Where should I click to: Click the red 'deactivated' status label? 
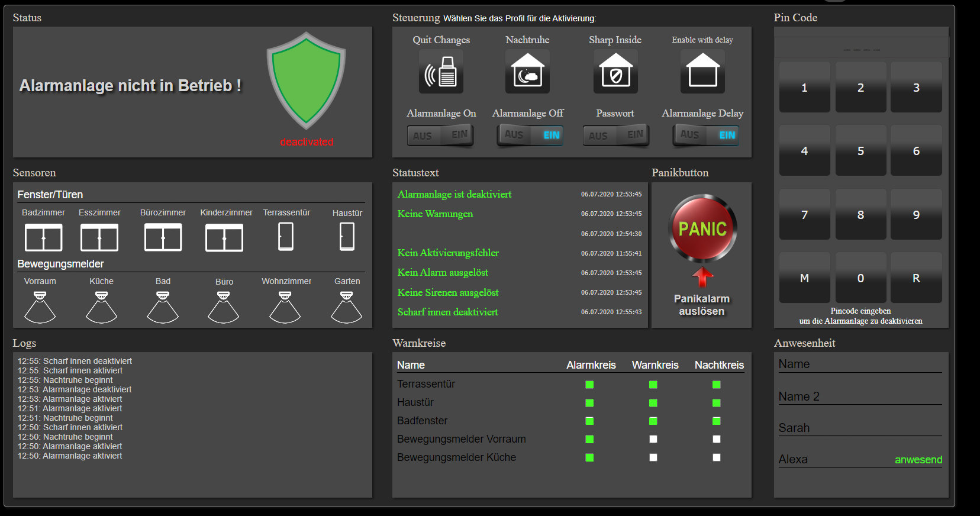pyautogui.click(x=307, y=142)
